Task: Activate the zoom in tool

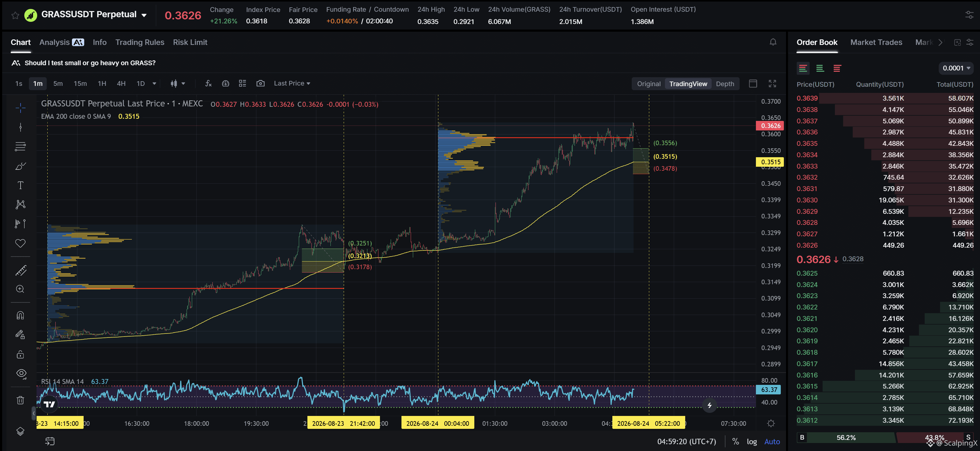Action: pos(21,289)
